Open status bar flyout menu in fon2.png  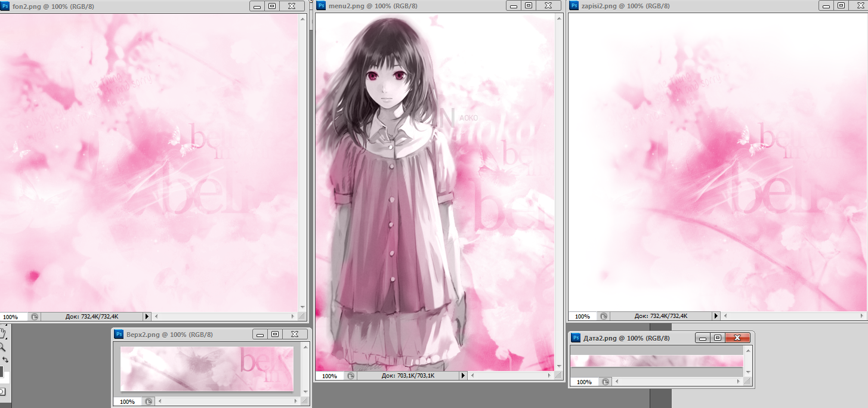(x=147, y=317)
